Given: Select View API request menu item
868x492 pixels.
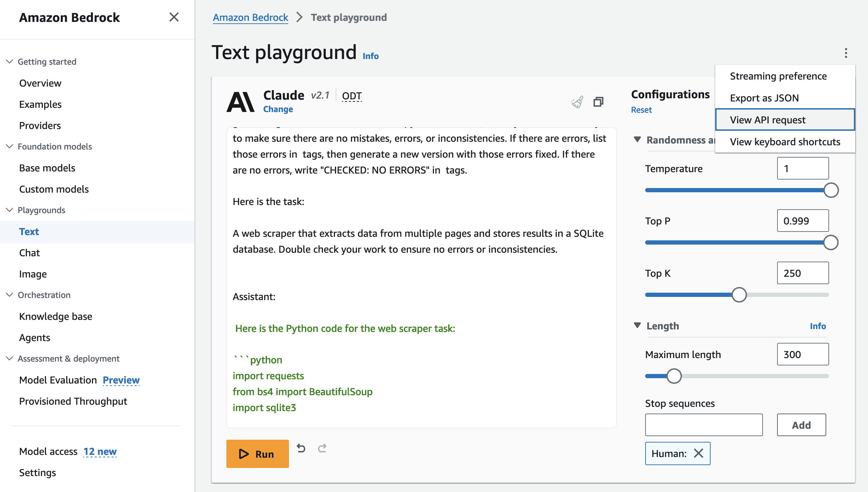Looking at the screenshot, I should click(x=768, y=120).
